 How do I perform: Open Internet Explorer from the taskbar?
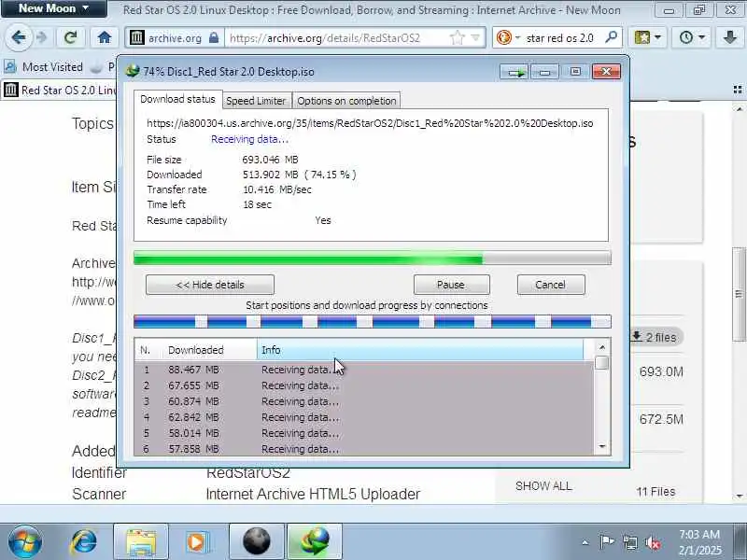click(84, 541)
